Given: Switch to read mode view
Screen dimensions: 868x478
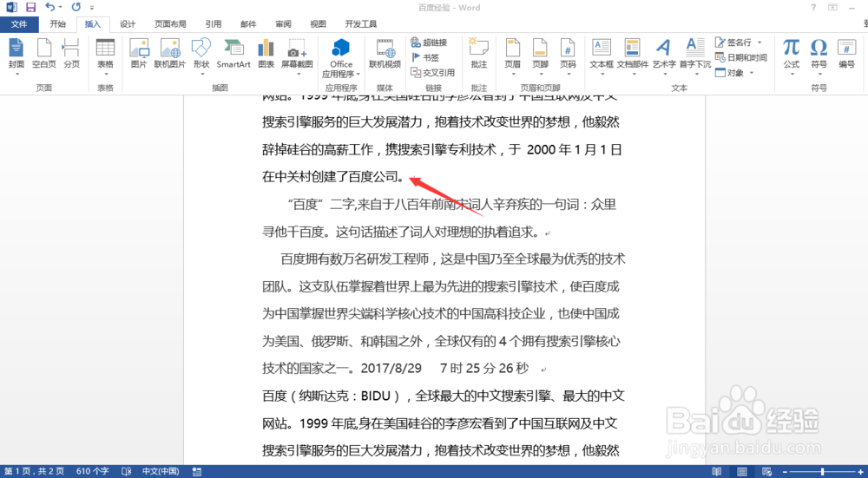Looking at the screenshot, I should click(717, 471).
